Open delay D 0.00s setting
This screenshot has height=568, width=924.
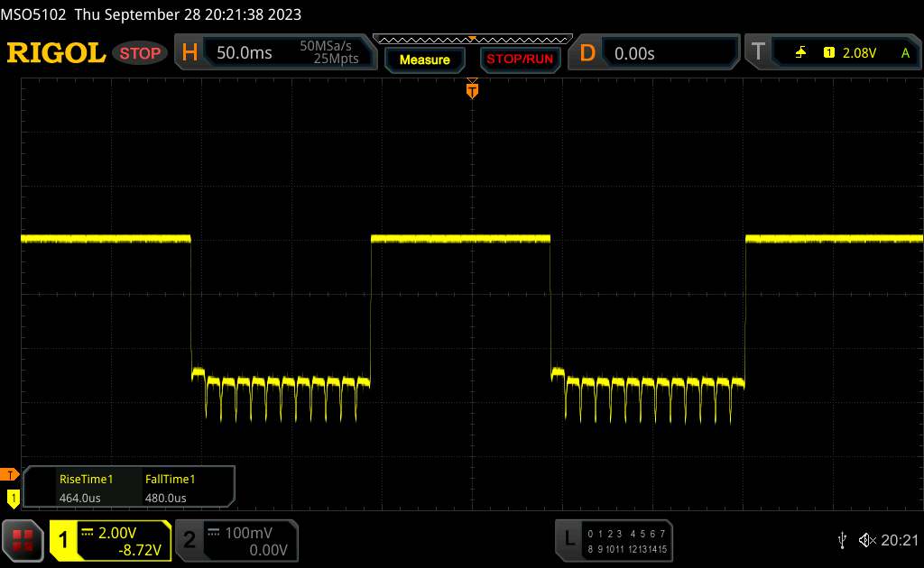tap(653, 53)
